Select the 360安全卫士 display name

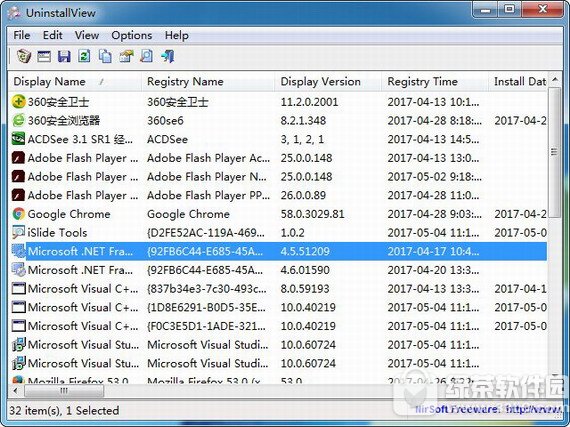[58, 102]
